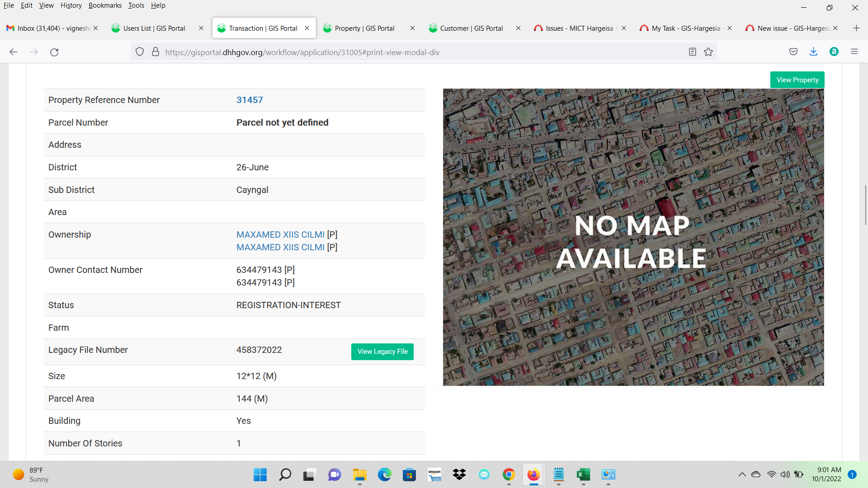The width and height of the screenshot is (868, 488).
Task: Click the speaker volume tray icon
Action: 785,474
